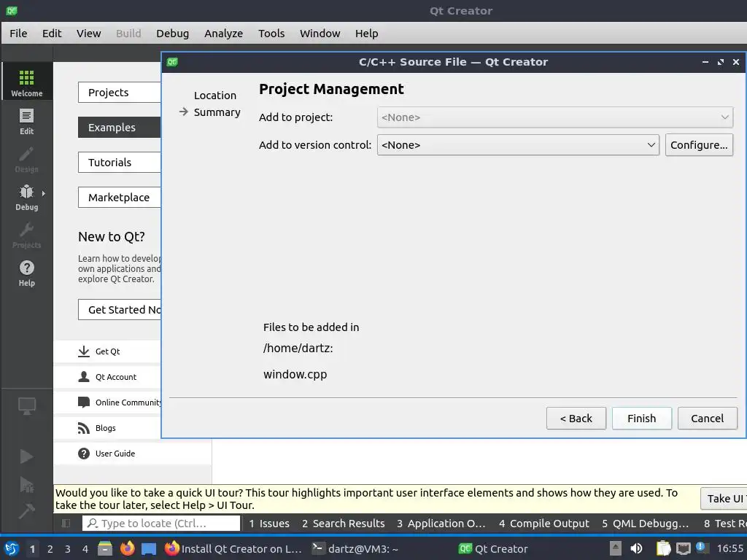Viewport: 747px width, 560px height.
Task: Switch to Debug mode in sidebar
Action: click(27, 197)
